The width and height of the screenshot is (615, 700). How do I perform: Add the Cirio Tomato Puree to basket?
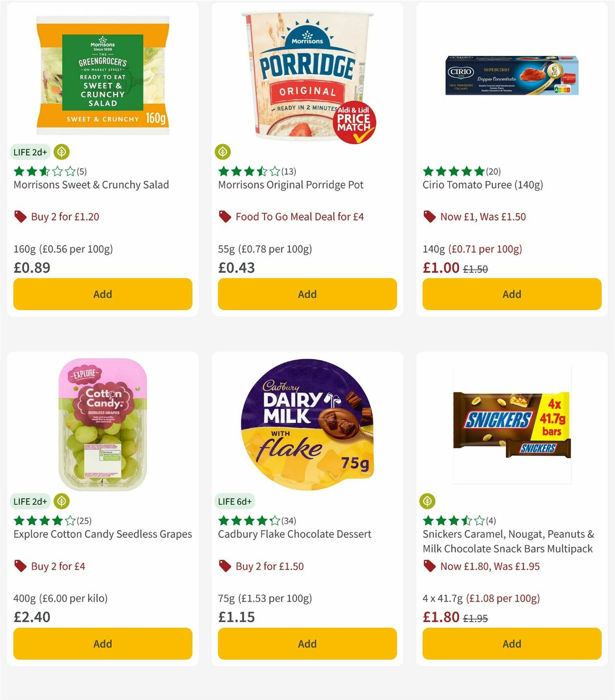[x=511, y=294]
